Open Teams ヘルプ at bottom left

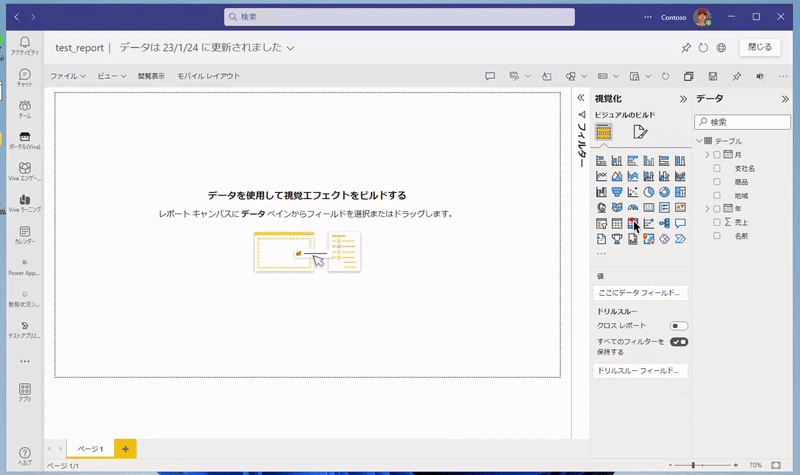coord(24,456)
